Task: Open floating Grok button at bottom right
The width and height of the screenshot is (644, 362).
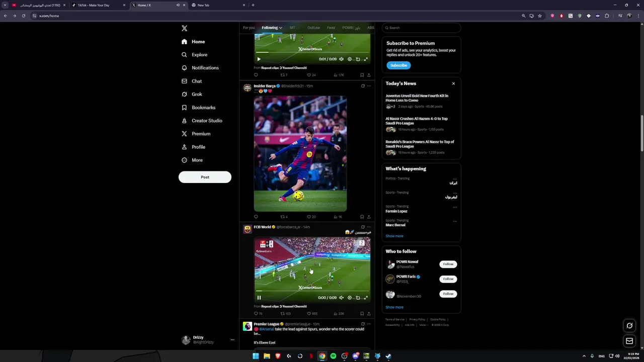Action: pyautogui.click(x=629, y=326)
